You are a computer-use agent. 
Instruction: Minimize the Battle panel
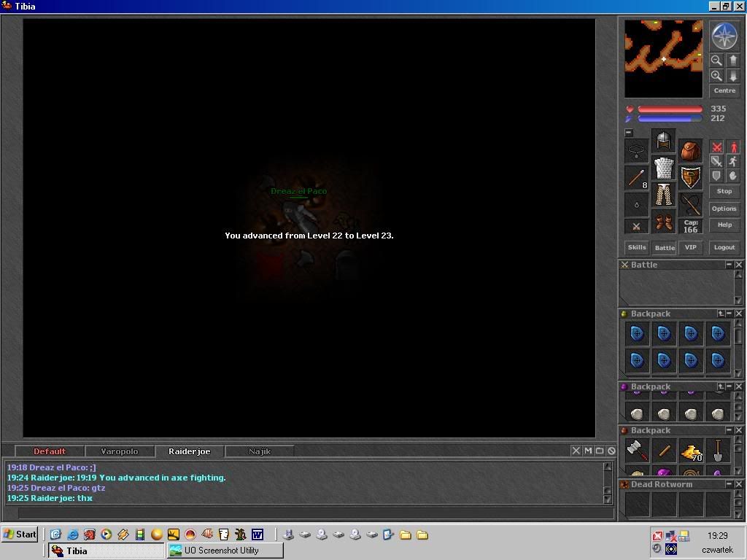[x=729, y=264]
